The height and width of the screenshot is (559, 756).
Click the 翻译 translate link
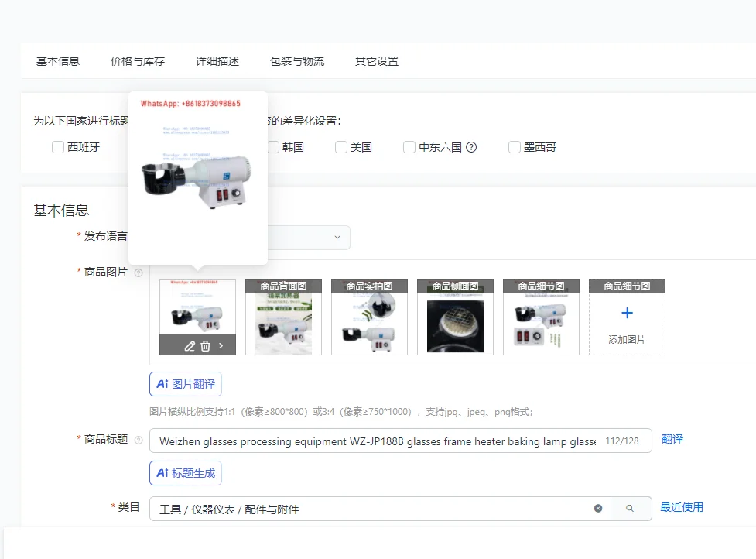click(670, 439)
